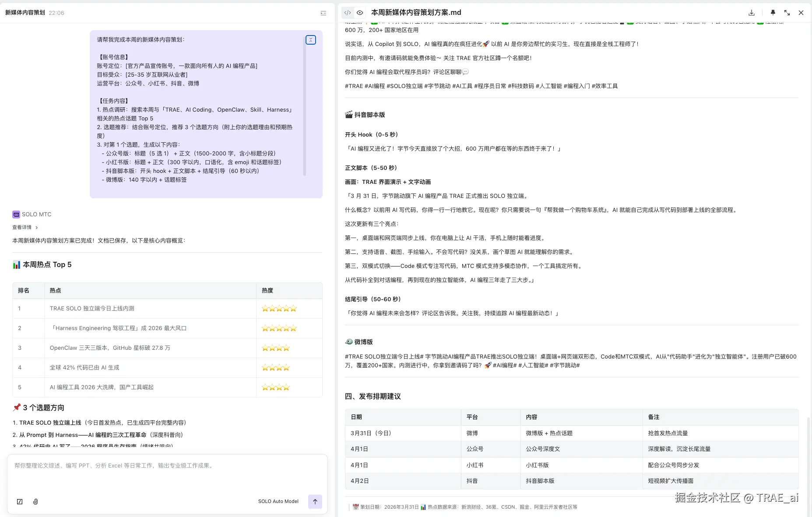
Task: Select 'OpenClaw 三天三版本' hot topic cell
Action: [x=150, y=348]
